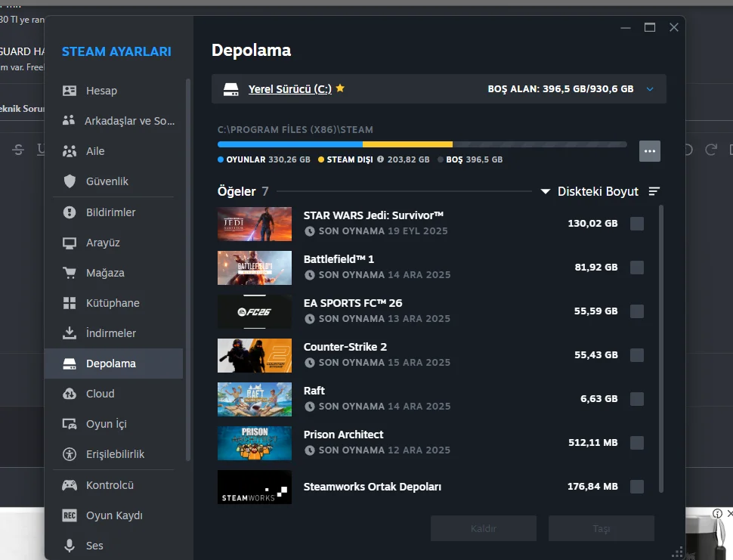Viewport: 733px width, 560px height.
Task: Click the Aile family group icon
Action: 70,151
